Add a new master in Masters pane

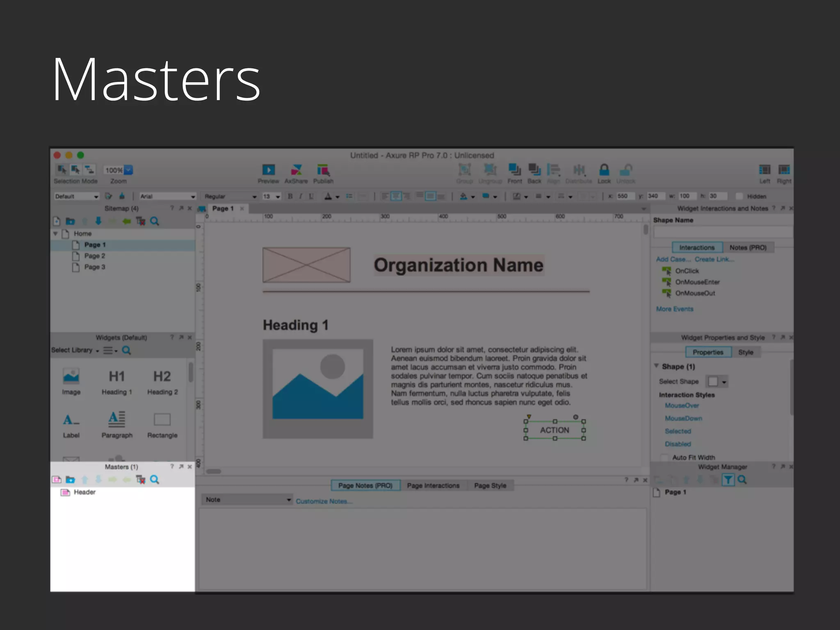[x=57, y=479]
